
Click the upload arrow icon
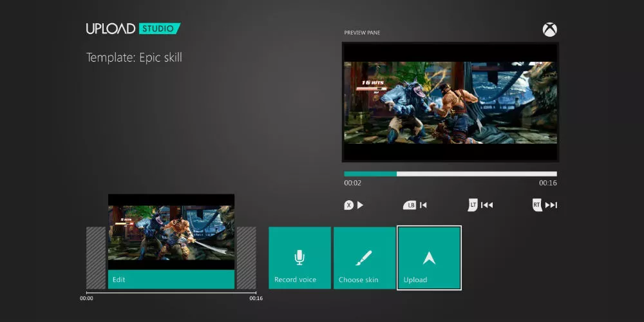429,258
